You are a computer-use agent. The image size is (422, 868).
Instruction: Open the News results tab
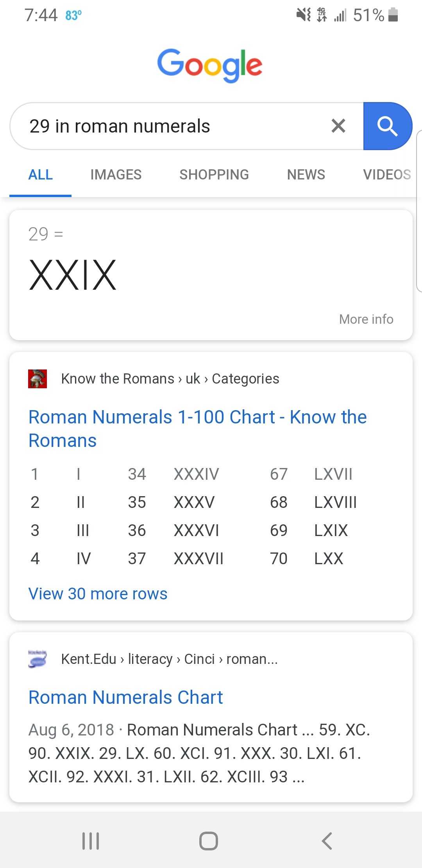point(306,174)
